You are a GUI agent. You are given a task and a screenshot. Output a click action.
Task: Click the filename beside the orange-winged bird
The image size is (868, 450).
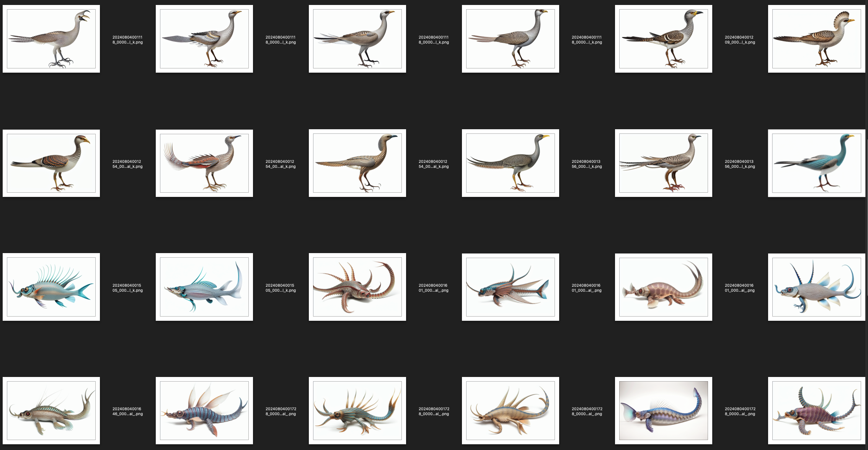click(x=127, y=164)
